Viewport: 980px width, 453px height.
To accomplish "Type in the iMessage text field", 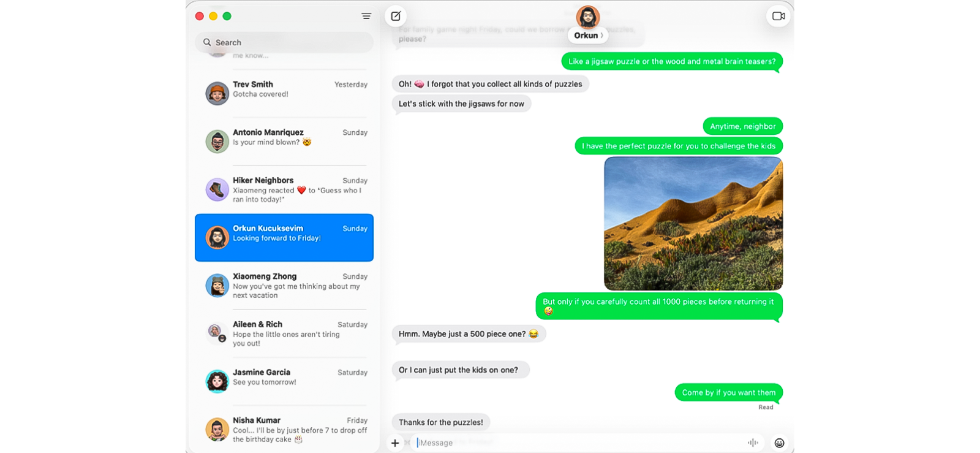I will 576,443.
